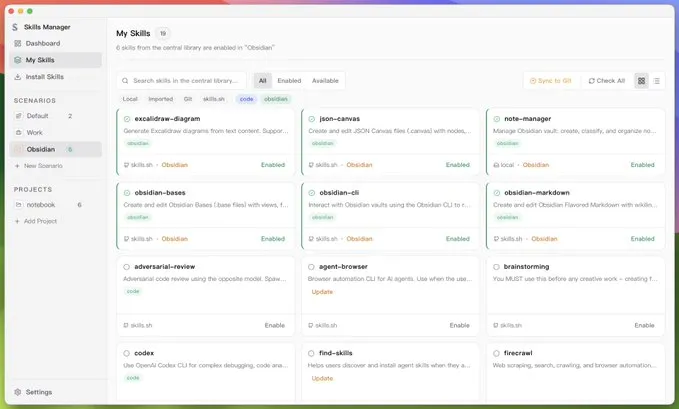Click the obsidian tag on obsidian-bases card
This screenshot has width=679, height=409.
point(138,217)
